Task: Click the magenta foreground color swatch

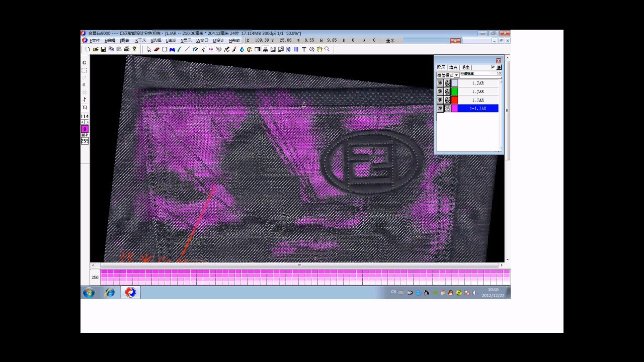Action: [85, 129]
